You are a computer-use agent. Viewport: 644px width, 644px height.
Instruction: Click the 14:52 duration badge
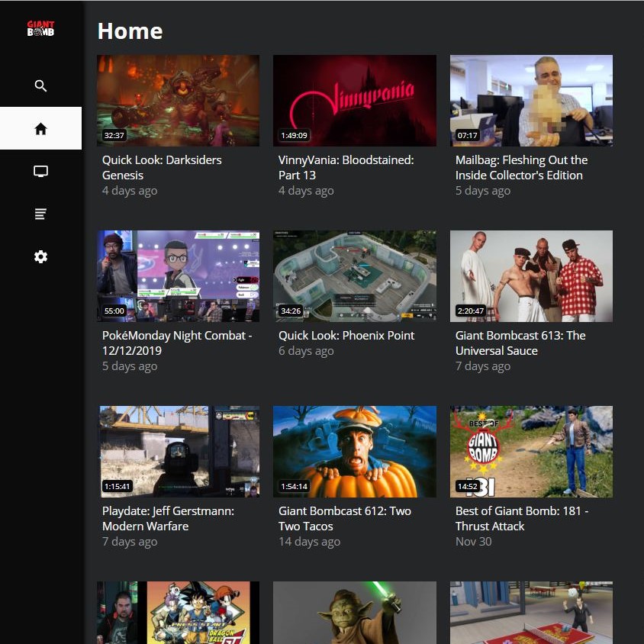468,486
